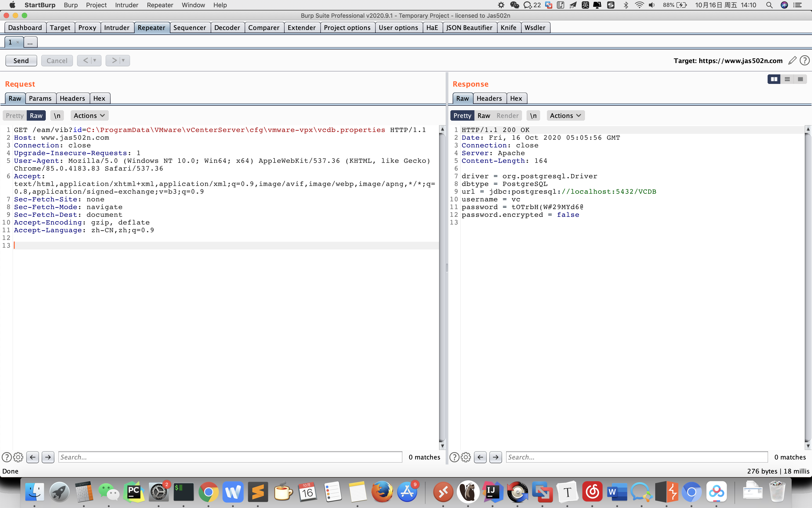812x508 pixels.
Task: Switch to the Proxy tab
Action: 87,27
